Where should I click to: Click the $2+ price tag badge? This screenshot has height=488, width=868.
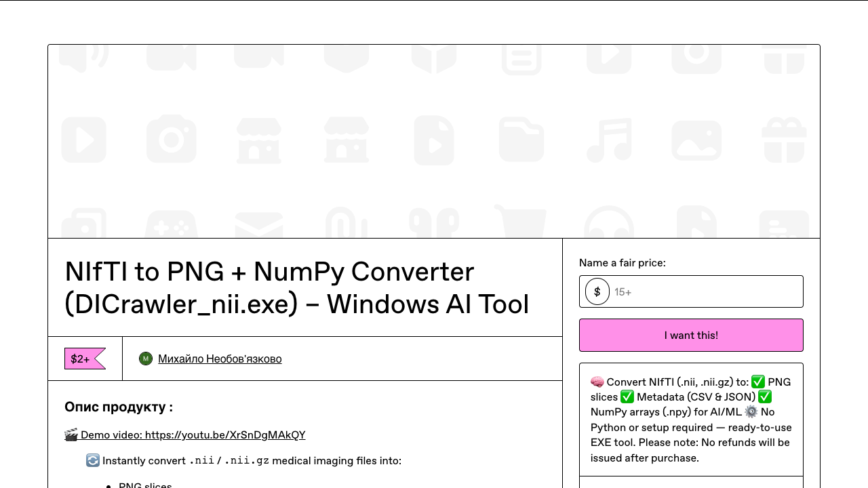pos(85,359)
